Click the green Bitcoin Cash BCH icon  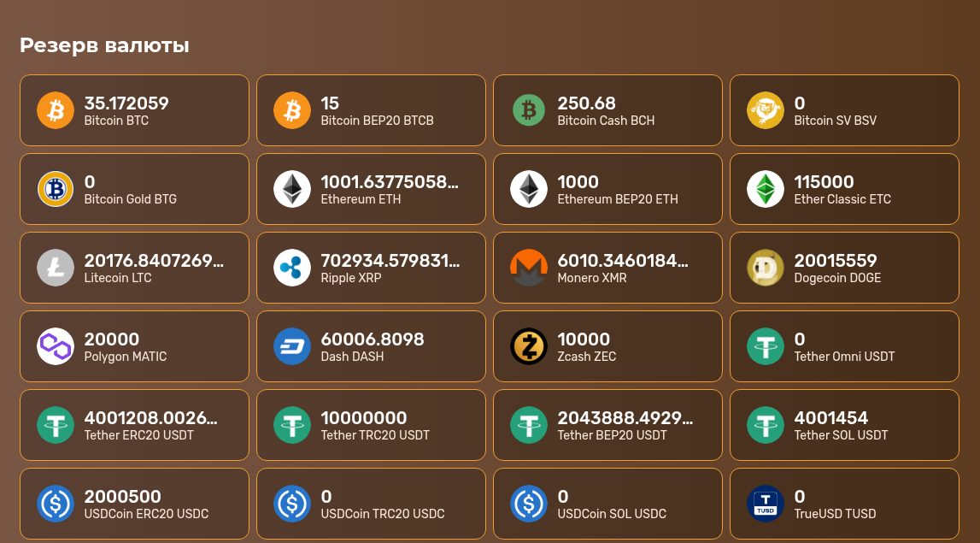point(529,110)
